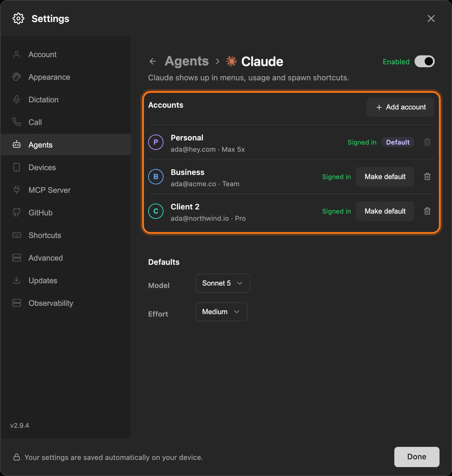Go to Devices settings
452x476 pixels.
pyautogui.click(x=66, y=167)
